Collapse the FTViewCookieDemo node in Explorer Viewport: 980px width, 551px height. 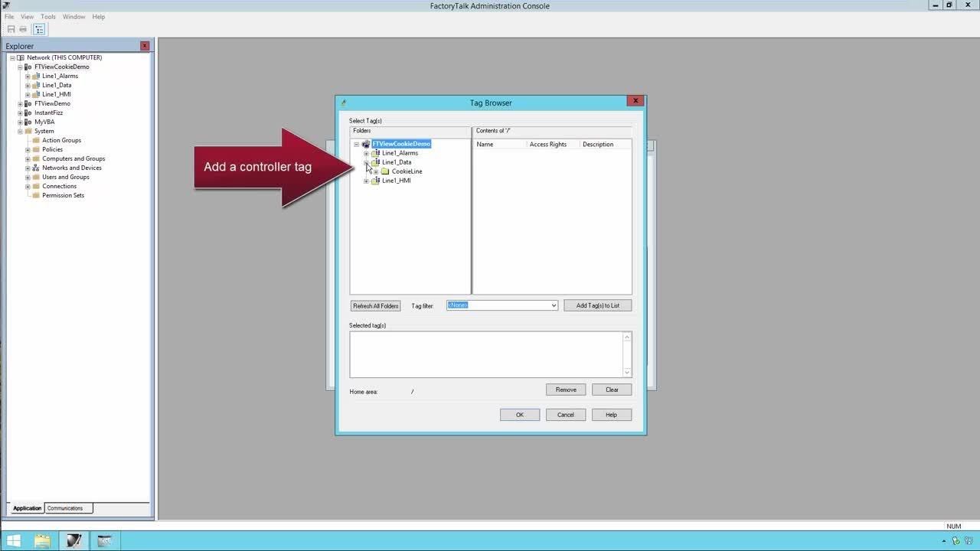[x=20, y=67]
